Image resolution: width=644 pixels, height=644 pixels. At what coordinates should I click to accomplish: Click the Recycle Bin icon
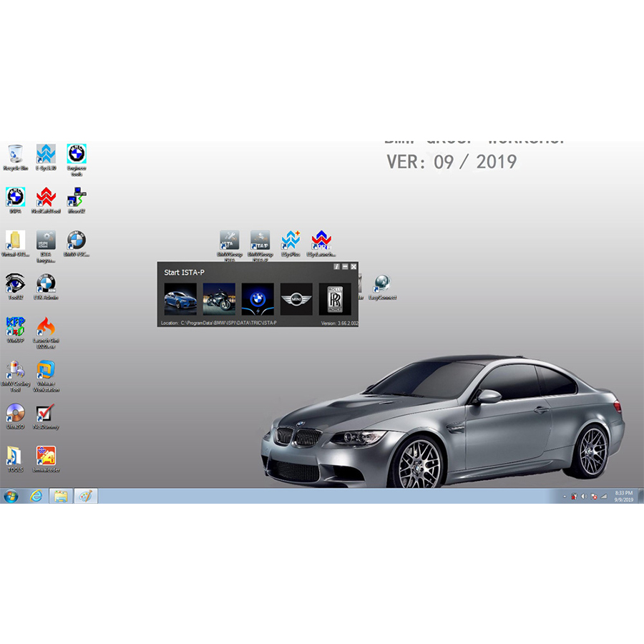[x=15, y=154]
